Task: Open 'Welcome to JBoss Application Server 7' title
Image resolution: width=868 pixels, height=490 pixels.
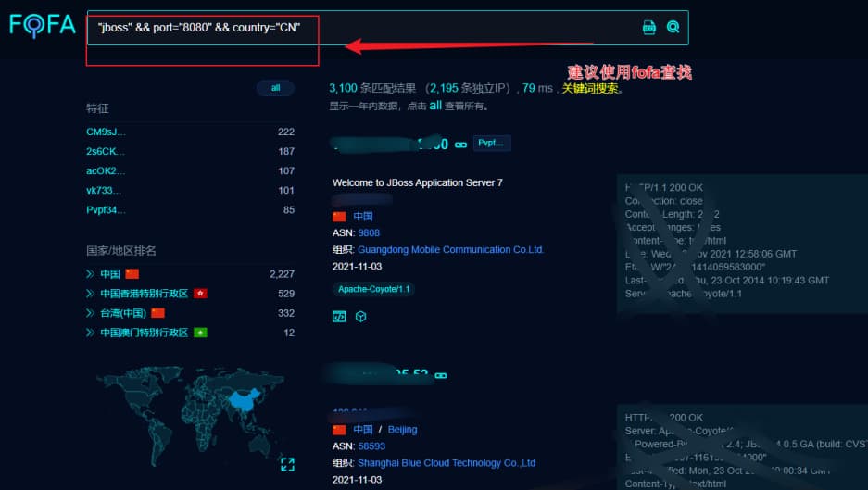Action: pos(418,182)
